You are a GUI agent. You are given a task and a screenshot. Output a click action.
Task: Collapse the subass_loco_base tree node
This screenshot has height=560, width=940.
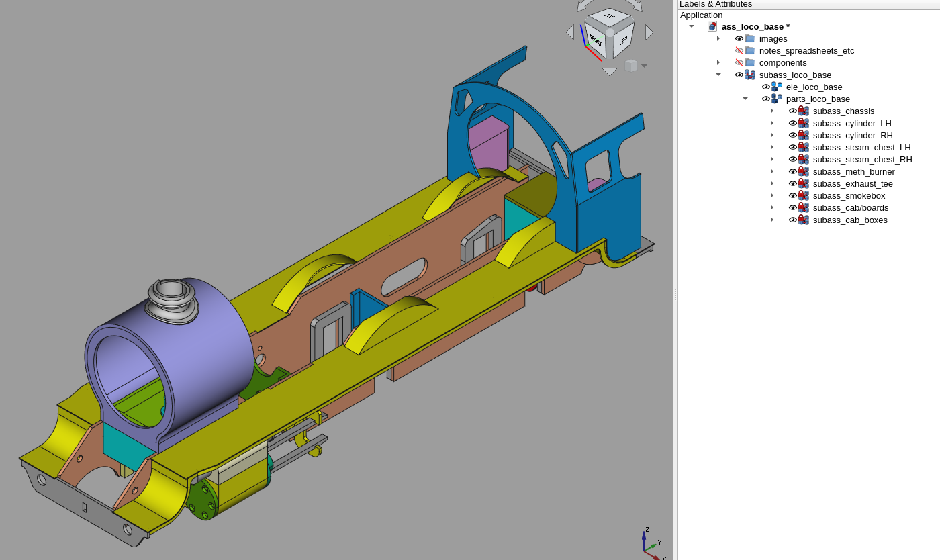[718, 75]
